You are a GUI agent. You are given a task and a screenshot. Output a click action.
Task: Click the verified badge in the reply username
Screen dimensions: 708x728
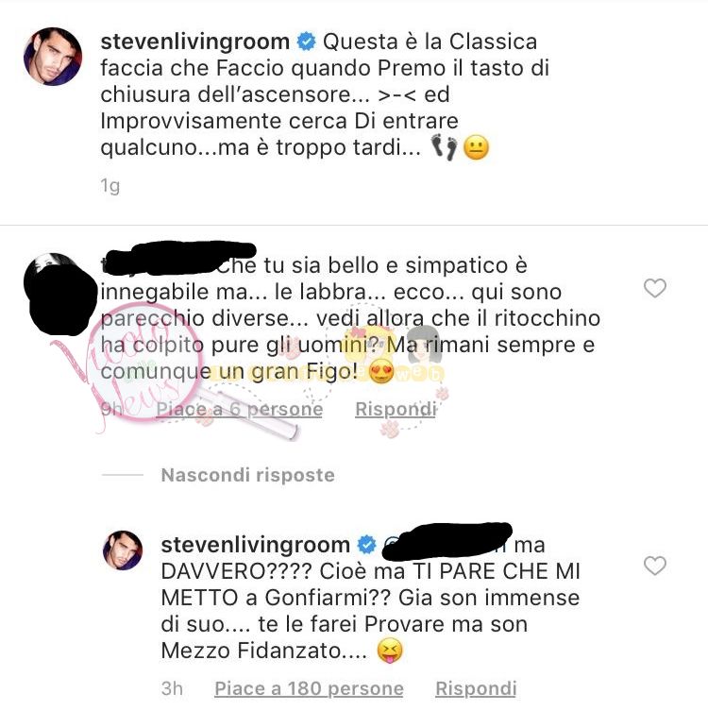(x=367, y=545)
